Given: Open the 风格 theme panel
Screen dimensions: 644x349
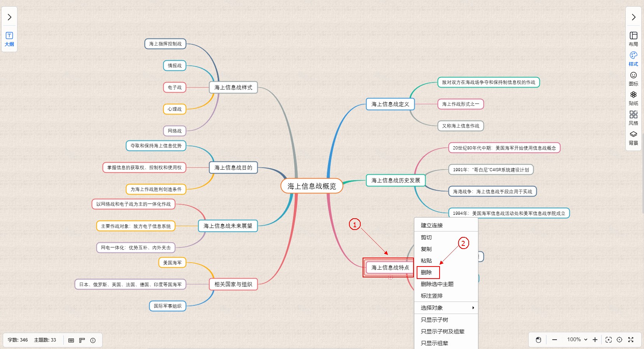Looking at the screenshot, I should point(633,118).
